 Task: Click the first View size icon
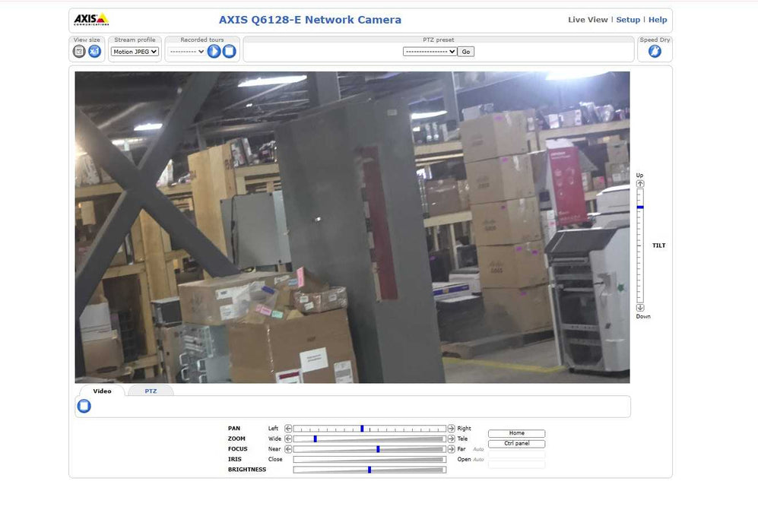pos(79,51)
